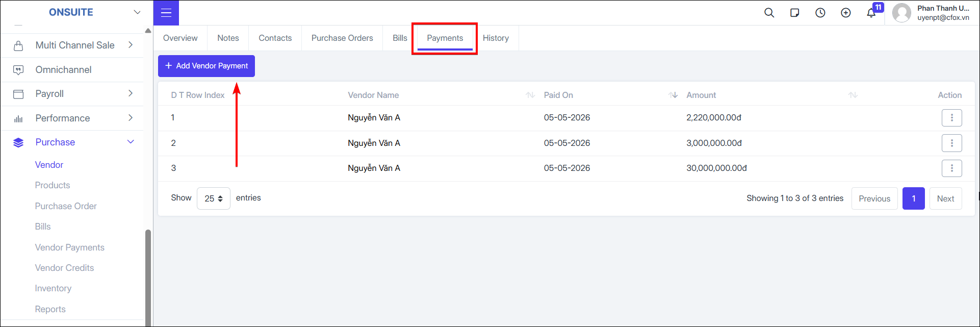
Task: Click the 2,220,000.00đ amount cell
Action: (x=714, y=118)
